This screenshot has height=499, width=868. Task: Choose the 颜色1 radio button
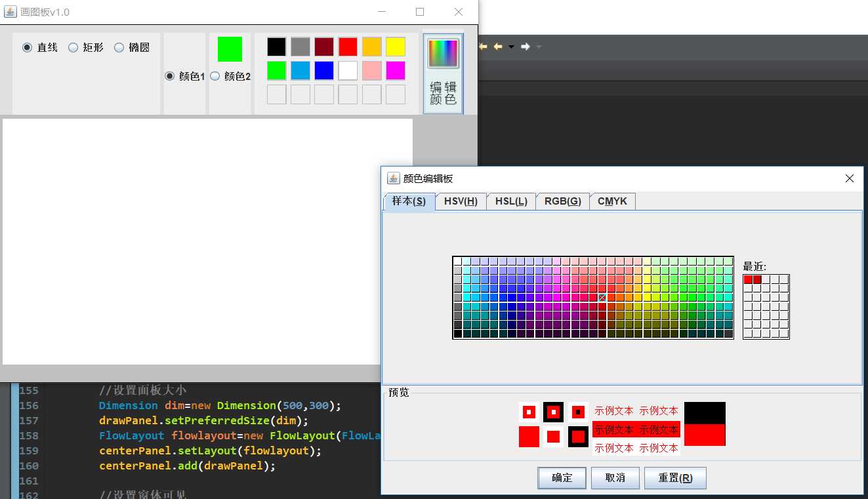coord(184,77)
